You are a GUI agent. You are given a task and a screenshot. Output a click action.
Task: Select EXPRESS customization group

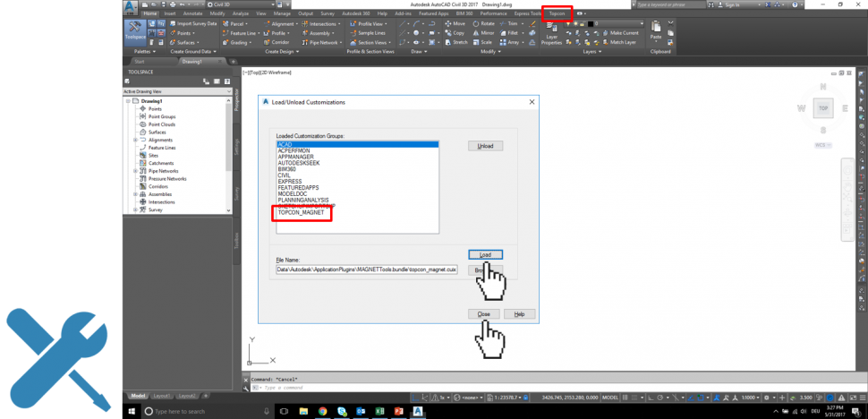coord(290,181)
